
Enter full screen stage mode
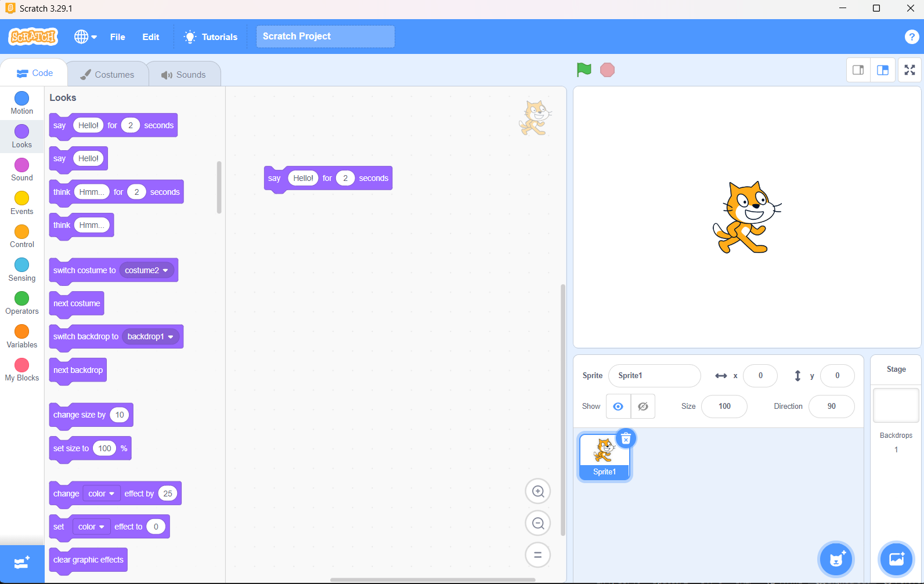[x=909, y=70]
